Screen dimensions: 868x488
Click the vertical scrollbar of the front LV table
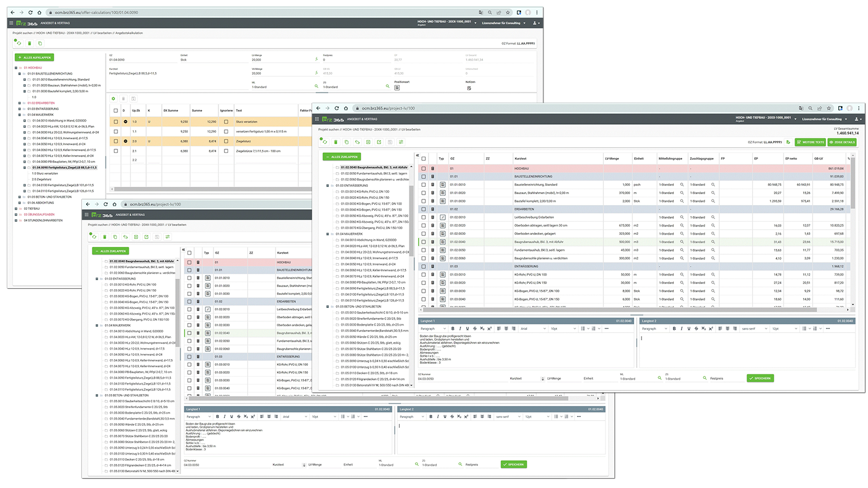click(853, 183)
